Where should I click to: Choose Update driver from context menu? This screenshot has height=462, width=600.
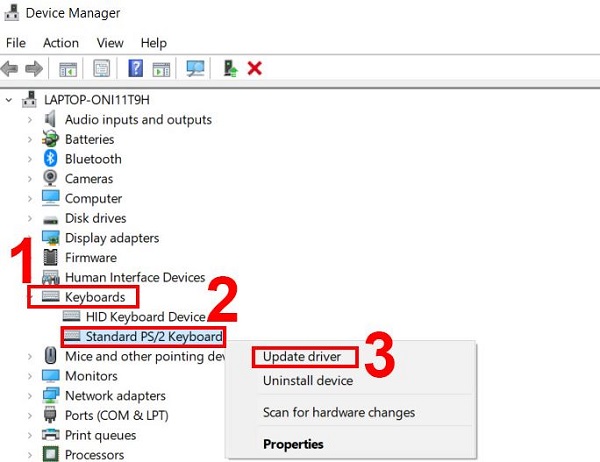tap(301, 357)
